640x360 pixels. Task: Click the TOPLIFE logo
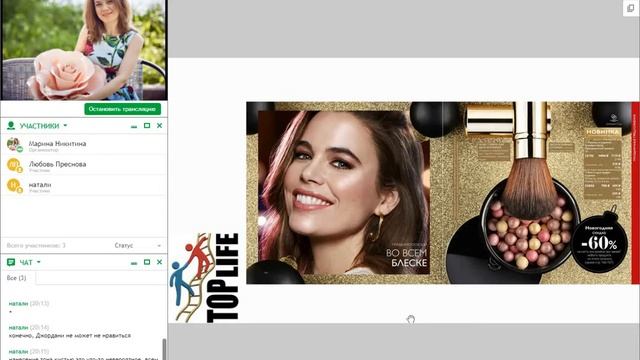[204, 278]
